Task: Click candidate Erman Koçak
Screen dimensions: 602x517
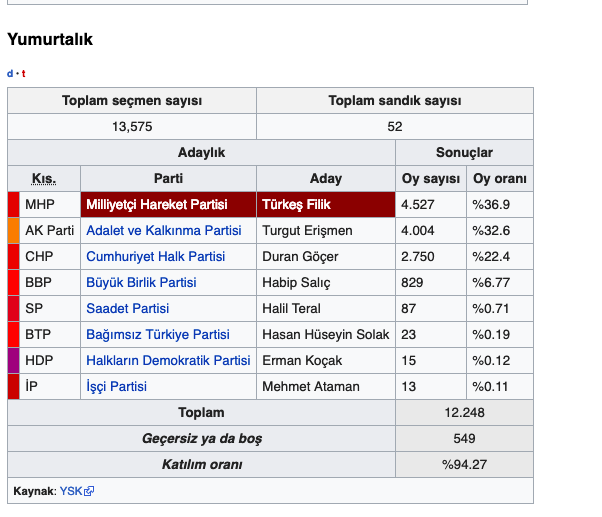Action: [x=302, y=360]
